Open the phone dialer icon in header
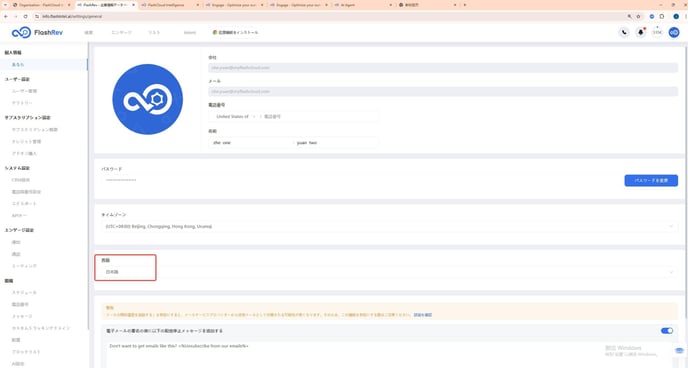The height and width of the screenshot is (368, 688). [x=624, y=32]
